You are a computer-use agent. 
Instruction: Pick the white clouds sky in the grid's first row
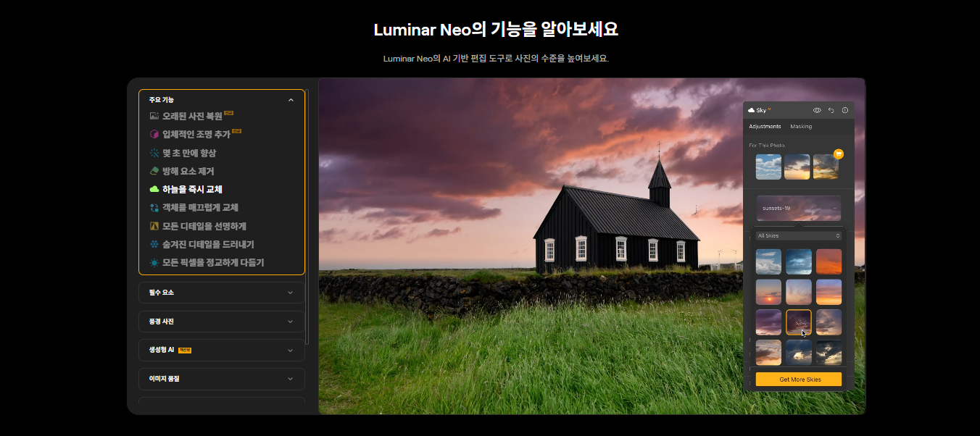point(768,261)
